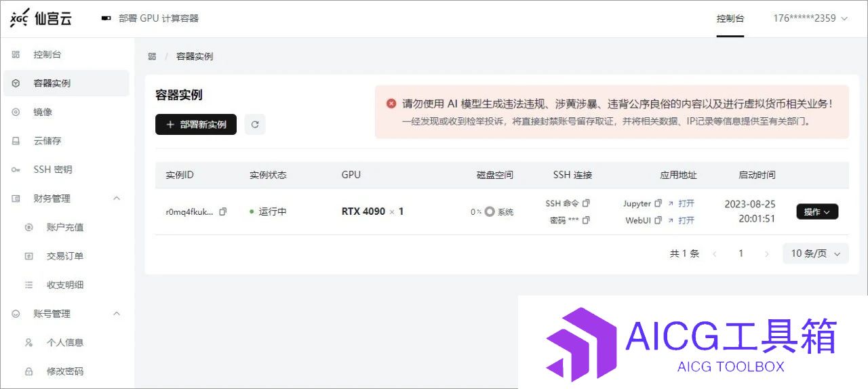Copy the Jupyter address
This screenshot has height=389, width=868.
pos(658,203)
